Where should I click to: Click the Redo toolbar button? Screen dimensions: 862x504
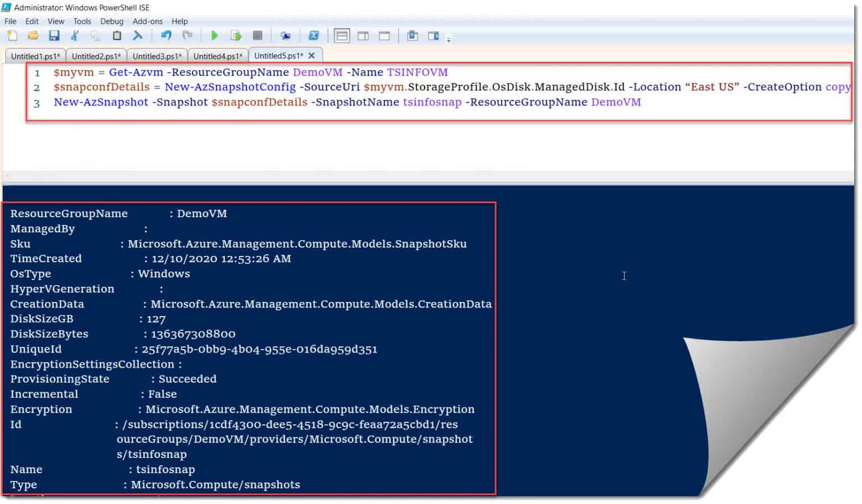[x=187, y=35]
